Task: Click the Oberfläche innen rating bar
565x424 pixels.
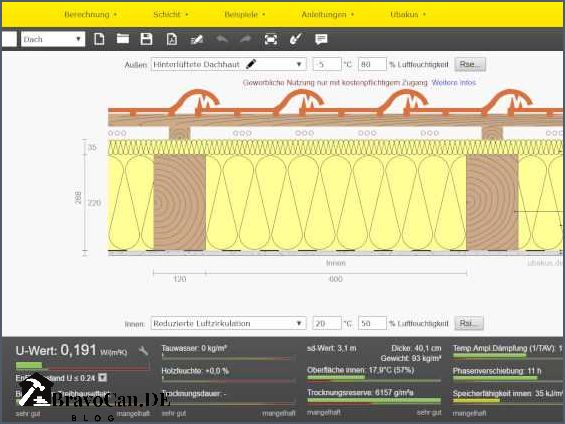Action: click(374, 379)
